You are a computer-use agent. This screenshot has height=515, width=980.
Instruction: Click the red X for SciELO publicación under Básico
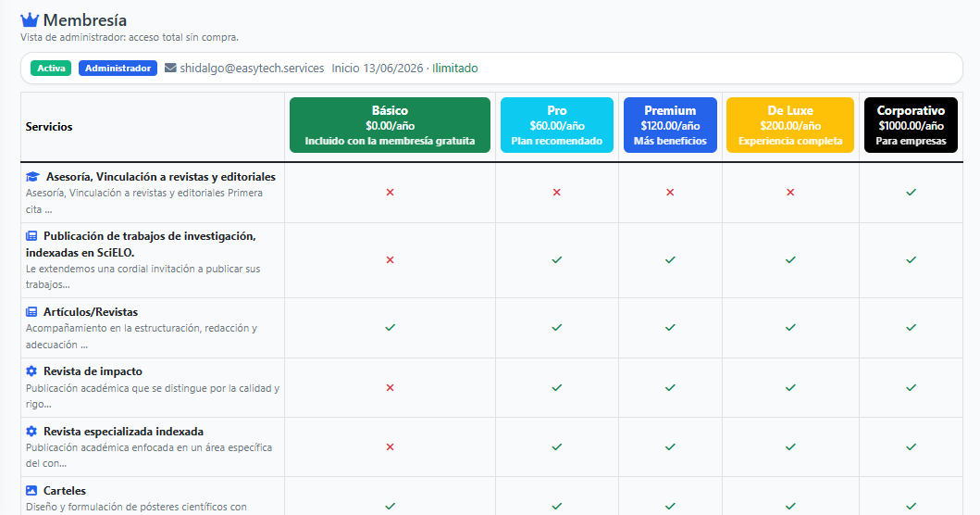(390, 259)
